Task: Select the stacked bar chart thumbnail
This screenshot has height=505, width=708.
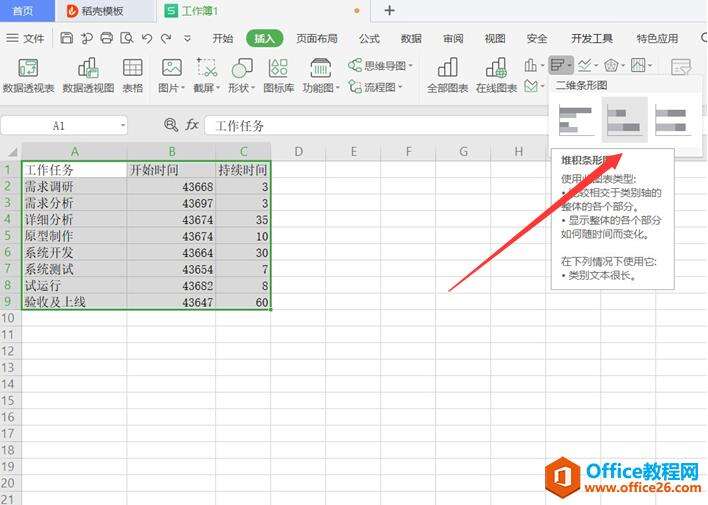Action: click(x=625, y=121)
